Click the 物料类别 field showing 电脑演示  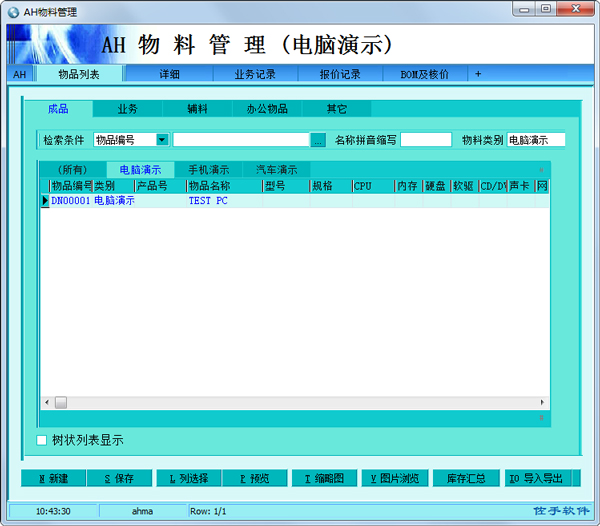point(536,140)
